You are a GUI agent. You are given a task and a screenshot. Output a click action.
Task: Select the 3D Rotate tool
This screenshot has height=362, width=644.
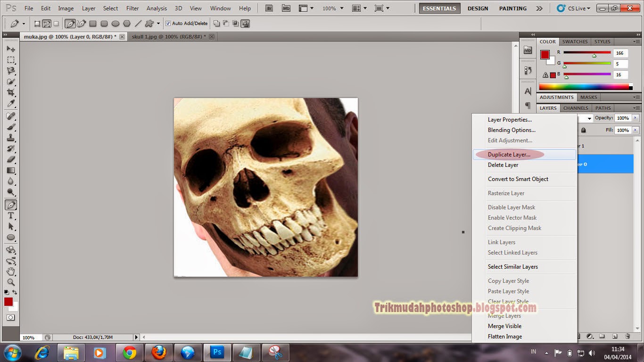(11, 250)
